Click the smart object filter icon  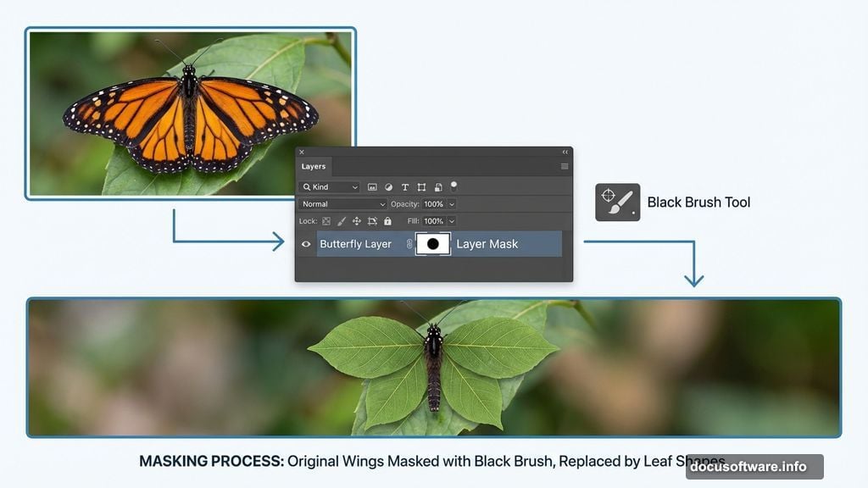438,186
